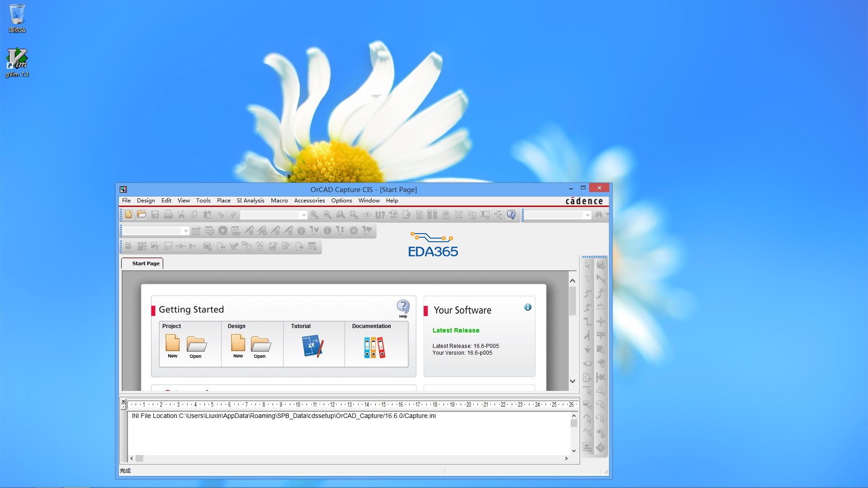Click the New Simulation Profile icon
868x488 pixels.
[x=196, y=231]
